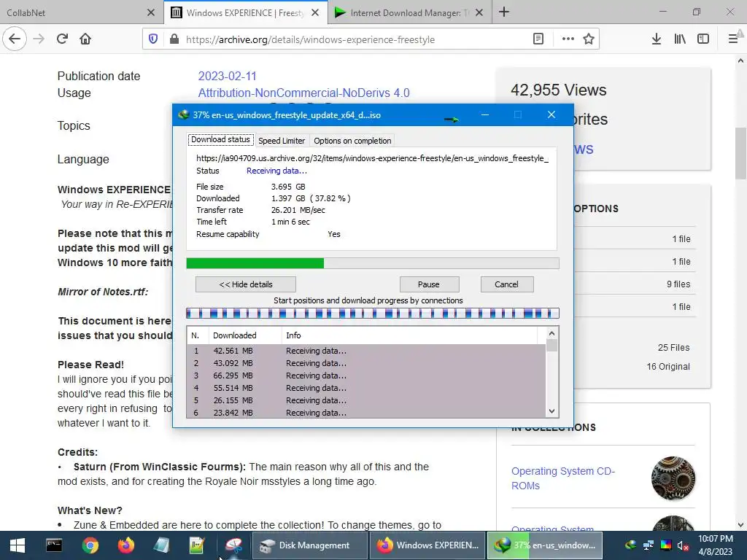Open the Options on completion tab
Screen dimensions: 747x560
pyautogui.click(x=352, y=141)
